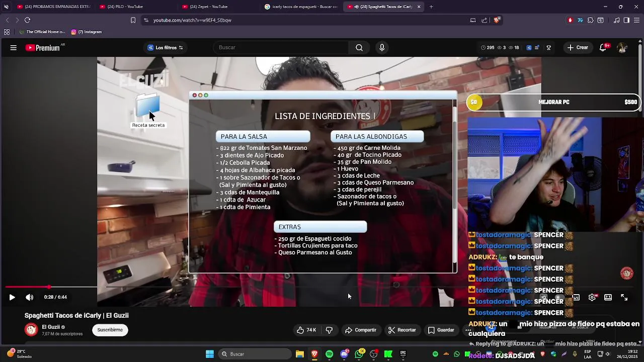
Task: Open Windows Start menu
Action: (210, 354)
